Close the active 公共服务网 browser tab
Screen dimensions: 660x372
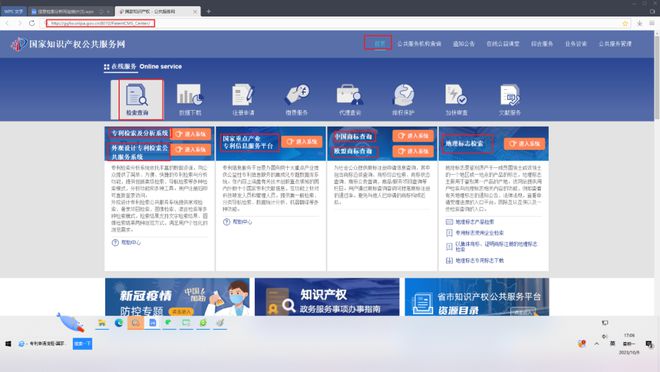(x=195, y=11)
